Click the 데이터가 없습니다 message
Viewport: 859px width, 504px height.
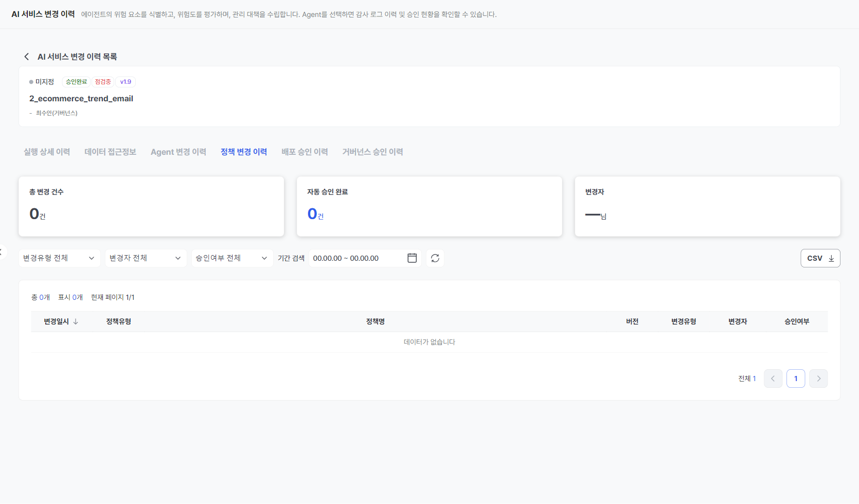[x=430, y=342]
